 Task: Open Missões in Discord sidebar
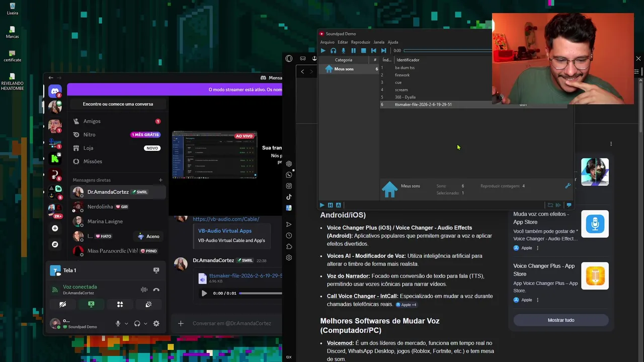tap(117, 161)
